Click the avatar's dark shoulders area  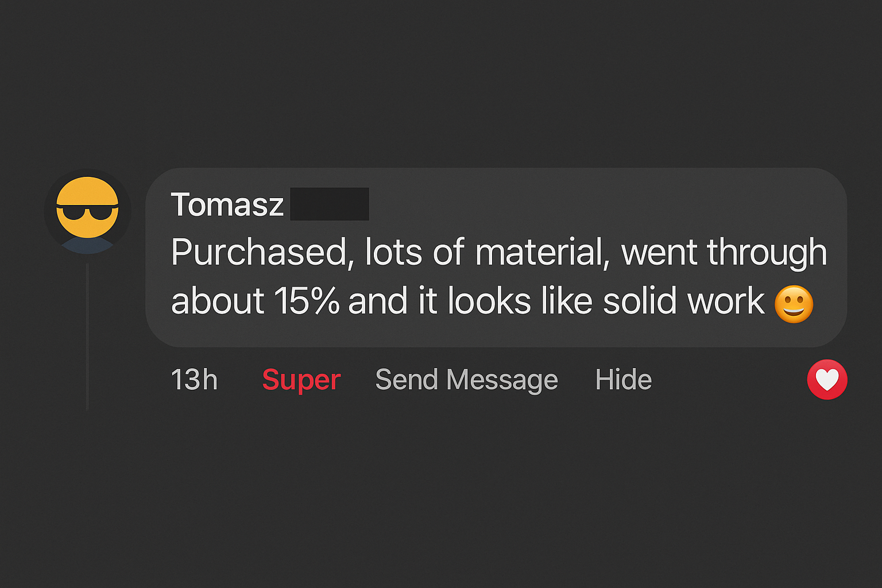click(x=87, y=246)
